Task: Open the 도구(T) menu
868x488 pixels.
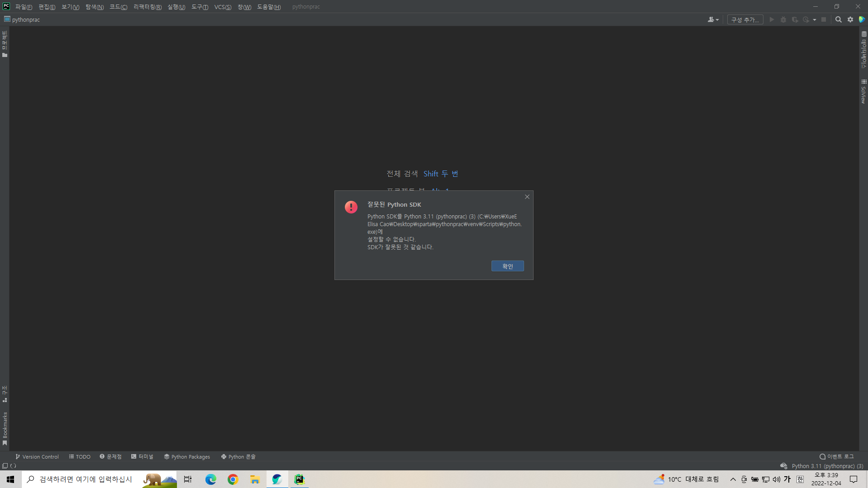Action: point(200,7)
